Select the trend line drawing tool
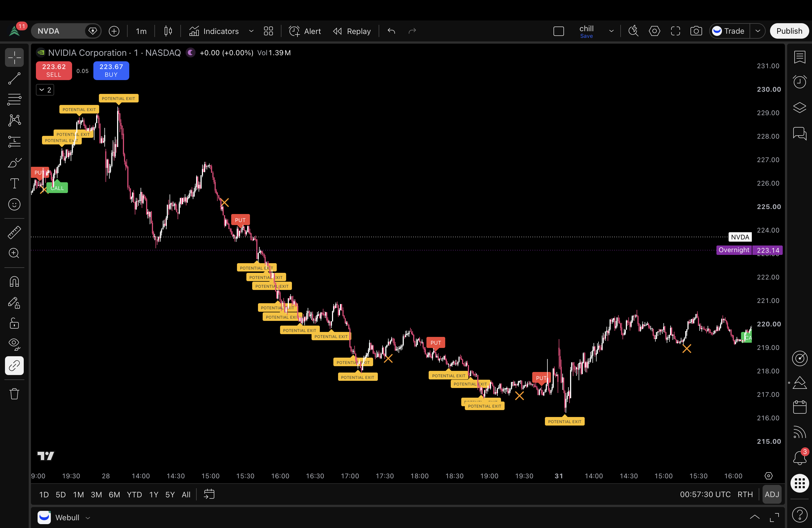 (x=14, y=78)
